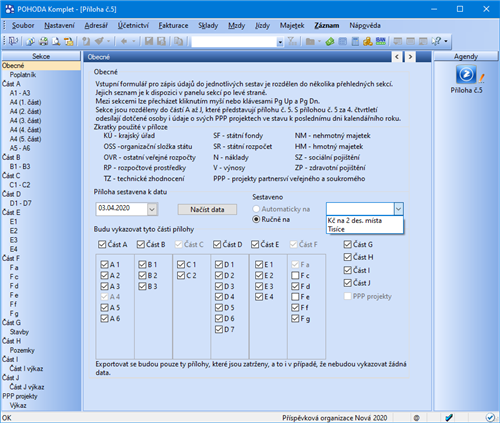
Task: Click the first toolbar icon with the door arrow
Action: [x=13, y=41]
